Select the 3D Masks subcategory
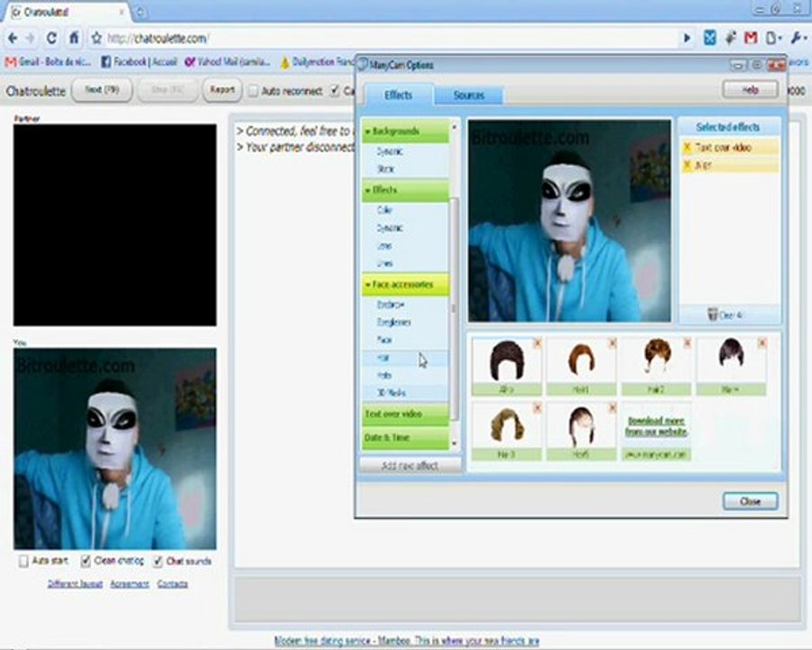 pyautogui.click(x=392, y=393)
